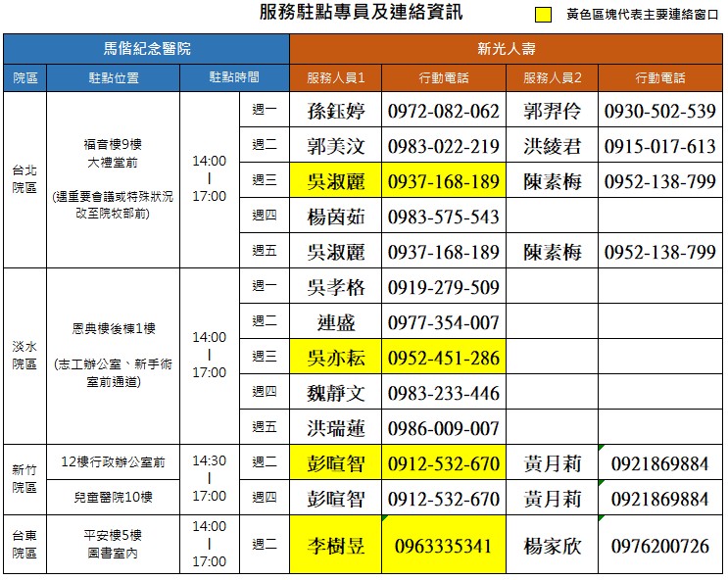Select name 吳孝格

coord(336,287)
